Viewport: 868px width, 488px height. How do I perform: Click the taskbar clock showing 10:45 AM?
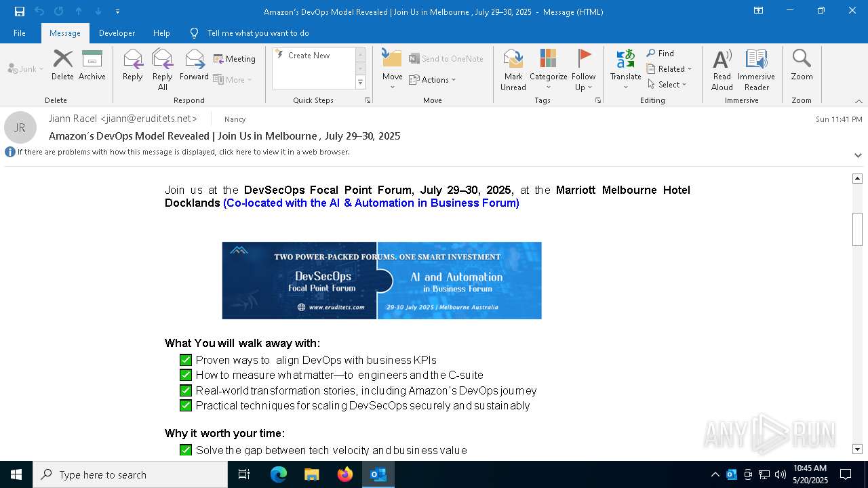click(x=810, y=474)
